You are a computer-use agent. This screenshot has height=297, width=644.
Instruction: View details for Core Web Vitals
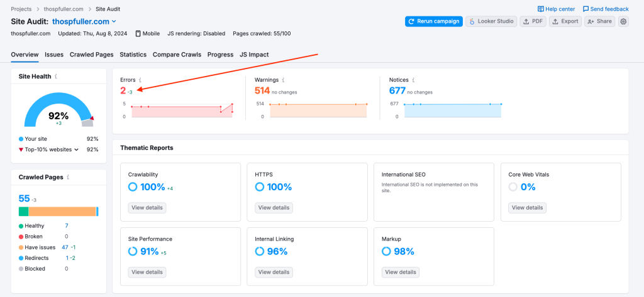(x=528, y=208)
